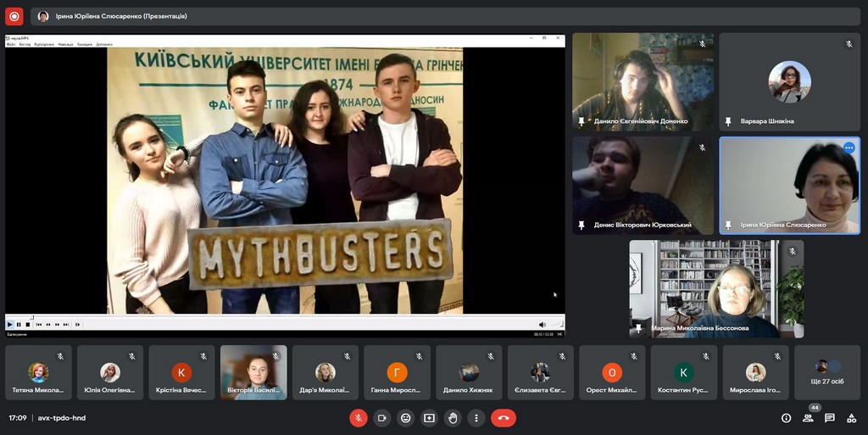Viewport: 868px width, 435px height.
Task: Open the emoji reactions picker
Action: 406,418
